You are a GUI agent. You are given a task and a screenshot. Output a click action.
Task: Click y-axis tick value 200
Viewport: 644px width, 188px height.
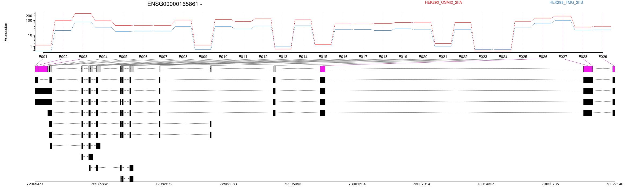[x=29, y=16]
